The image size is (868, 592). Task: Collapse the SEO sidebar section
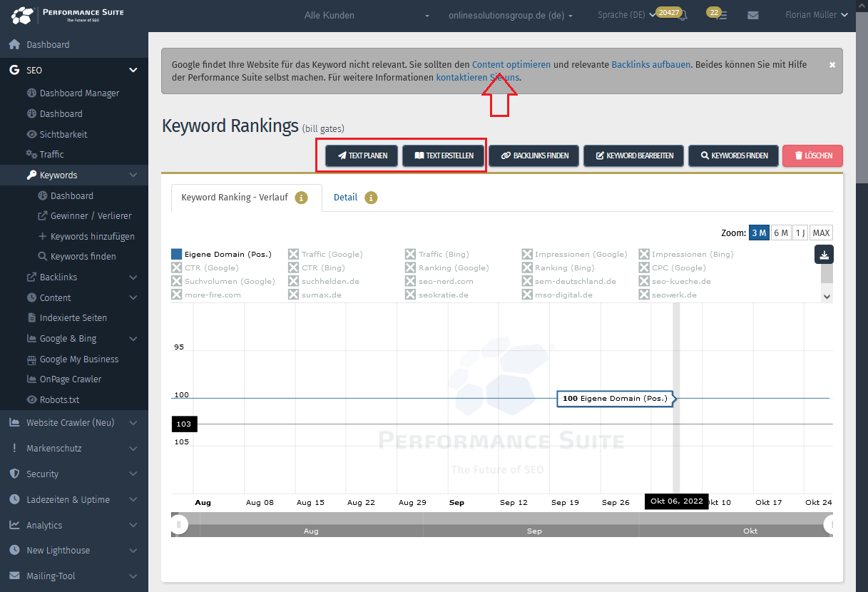(133, 70)
